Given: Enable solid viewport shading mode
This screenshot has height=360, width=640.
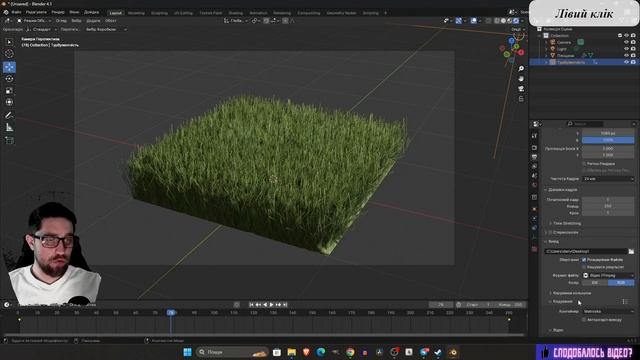Looking at the screenshot, I should [503, 20].
